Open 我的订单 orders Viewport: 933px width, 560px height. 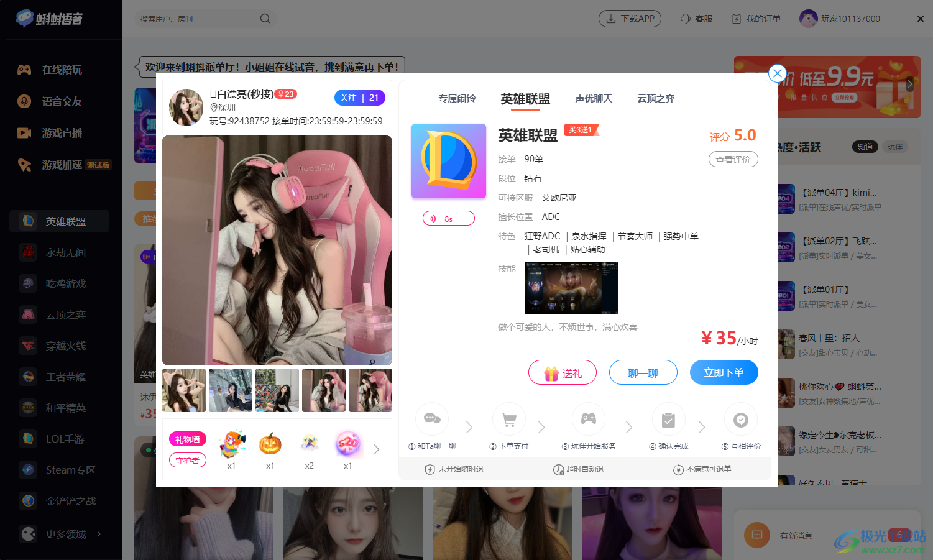pyautogui.click(x=756, y=19)
